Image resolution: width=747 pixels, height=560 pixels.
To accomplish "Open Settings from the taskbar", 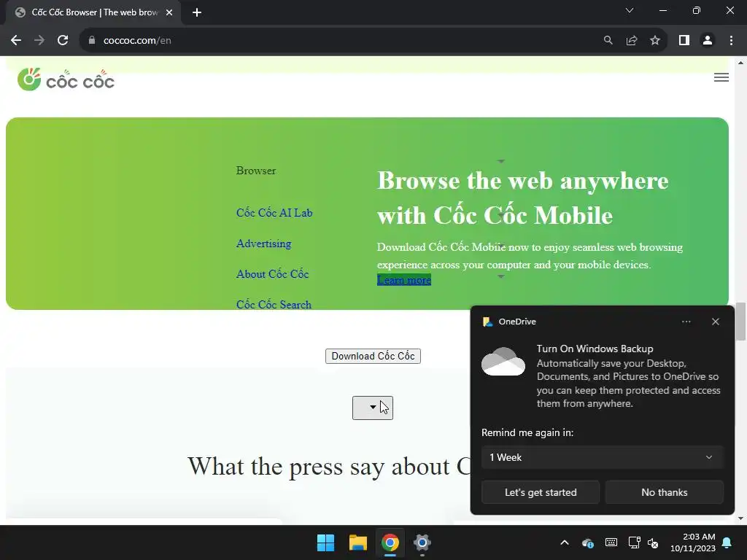I will click(422, 542).
